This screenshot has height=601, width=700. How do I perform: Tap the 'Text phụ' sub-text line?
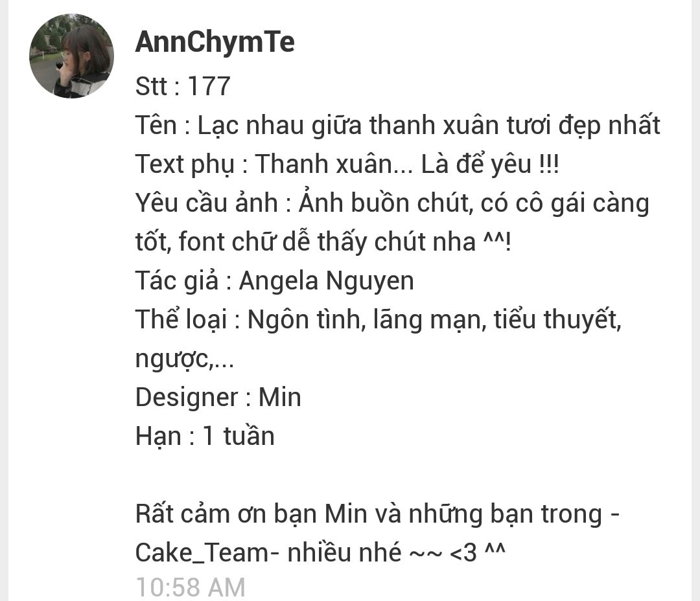(347, 164)
